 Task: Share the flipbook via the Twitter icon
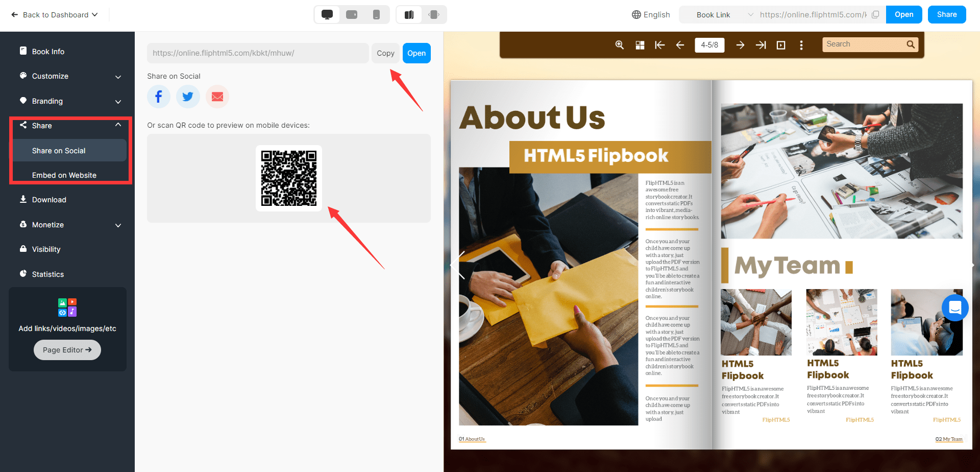188,97
